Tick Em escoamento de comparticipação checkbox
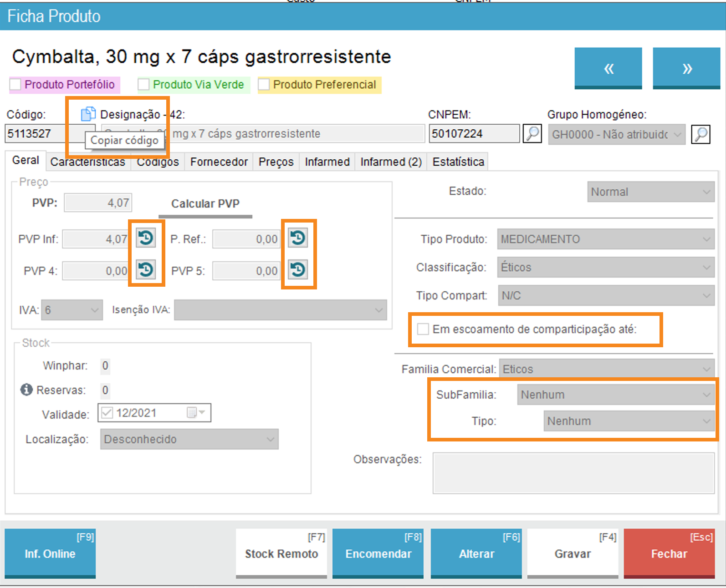 pyautogui.click(x=423, y=329)
